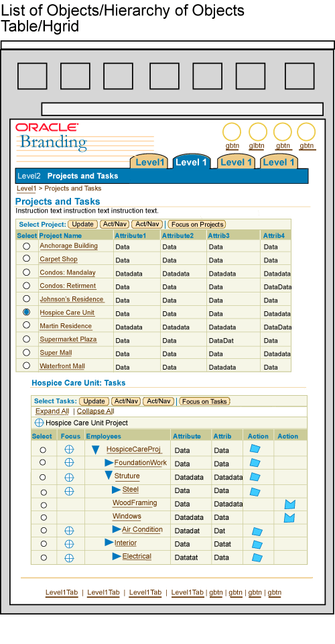Click the third global button circle icon
The image size is (335, 644).
pyautogui.click(x=283, y=132)
